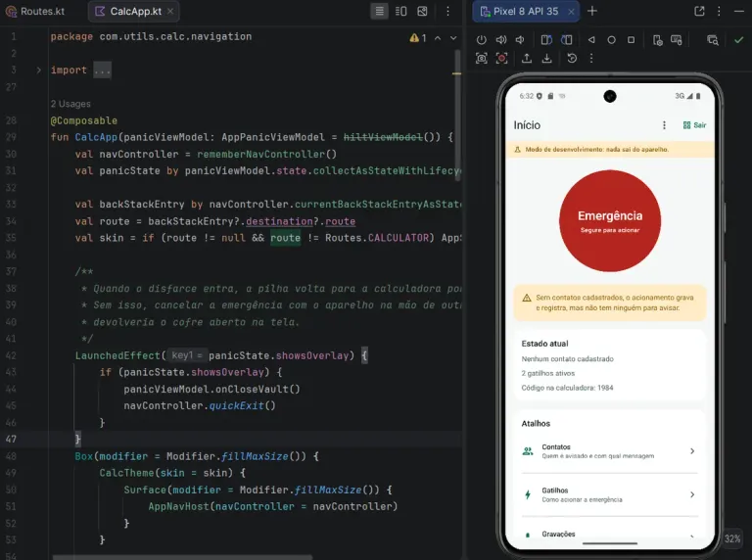The width and height of the screenshot is (752, 560).
Task: Click the Código na calculadora: 1984 text
Action: pyautogui.click(x=567, y=388)
